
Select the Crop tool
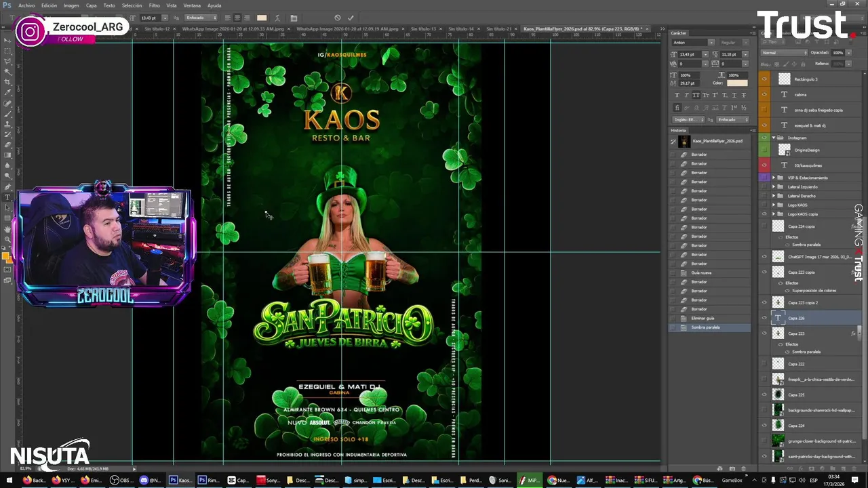pos(7,82)
